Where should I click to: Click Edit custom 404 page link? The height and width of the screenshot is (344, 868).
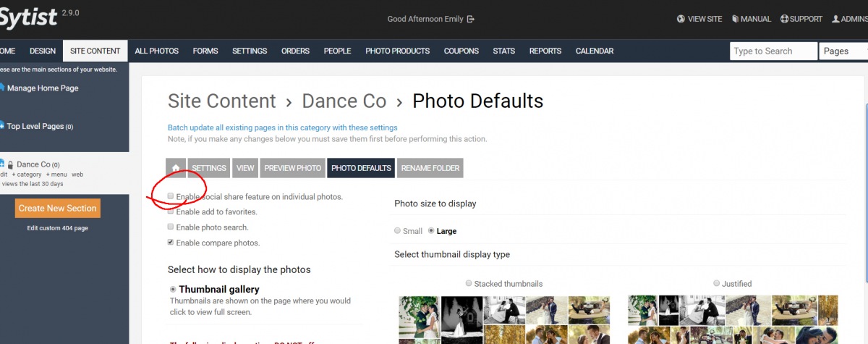57,228
